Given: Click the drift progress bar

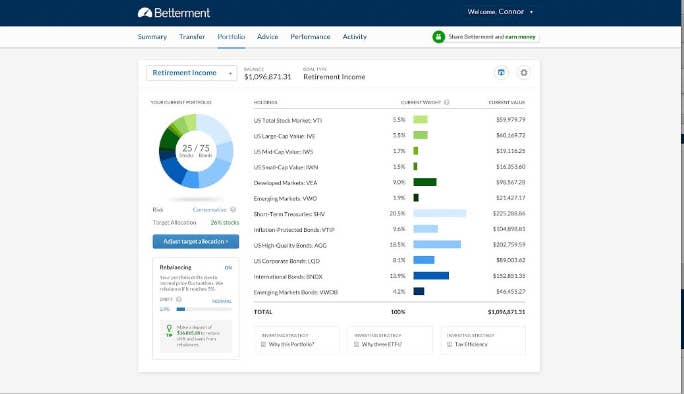Looking at the screenshot, I should (x=204, y=309).
